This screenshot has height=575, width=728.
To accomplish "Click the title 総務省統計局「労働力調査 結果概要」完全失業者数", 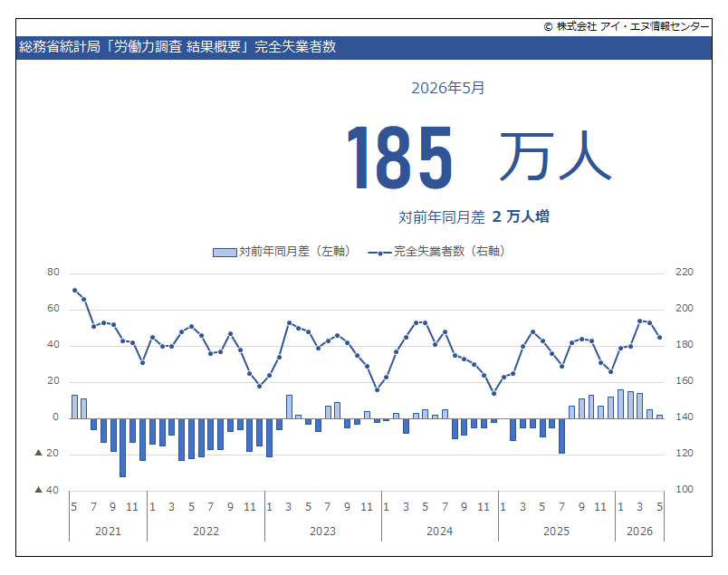I will (x=177, y=47).
